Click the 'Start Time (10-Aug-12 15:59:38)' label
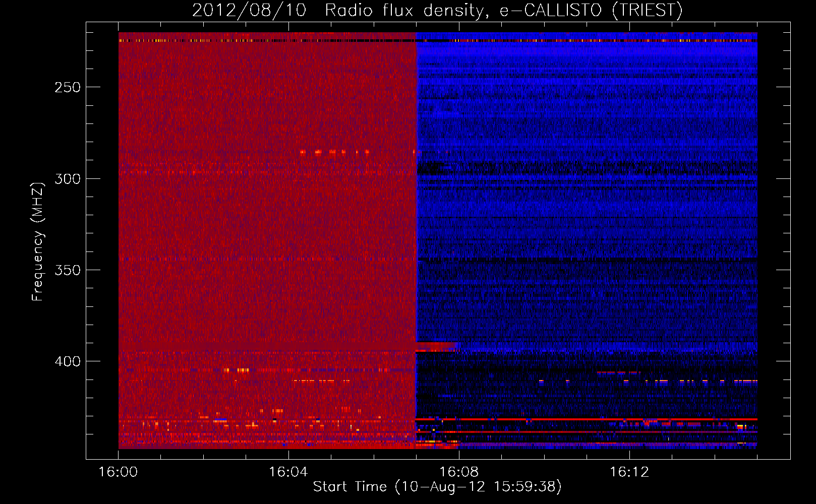The image size is (816, 504). pyautogui.click(x=437, y=487)
